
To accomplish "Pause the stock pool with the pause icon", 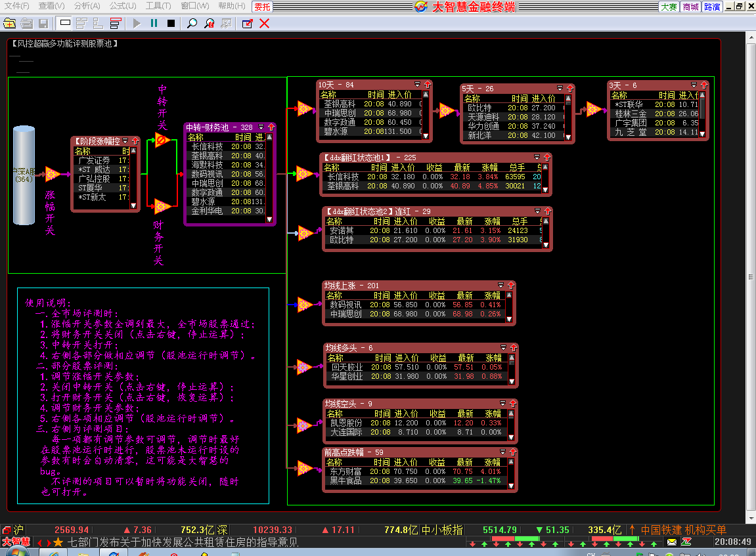I will click(154, 23).
